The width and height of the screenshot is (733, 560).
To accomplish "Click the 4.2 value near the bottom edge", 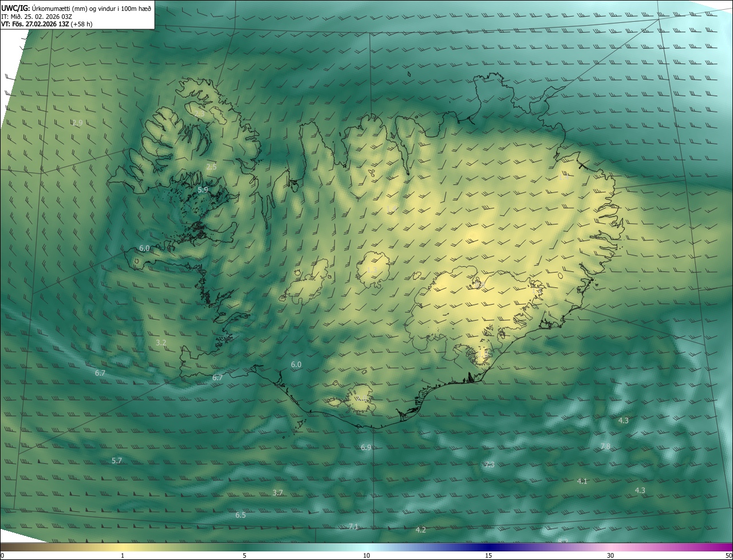I will point(420,530).
